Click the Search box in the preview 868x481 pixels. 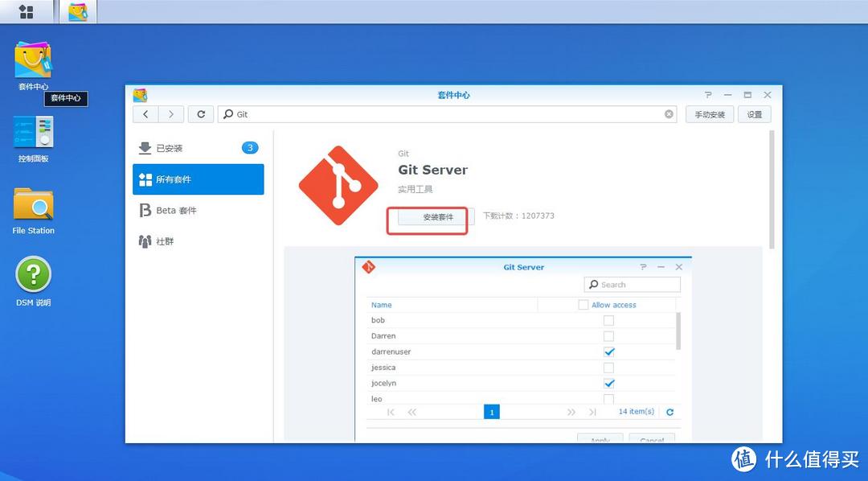[x=633, y=284]
